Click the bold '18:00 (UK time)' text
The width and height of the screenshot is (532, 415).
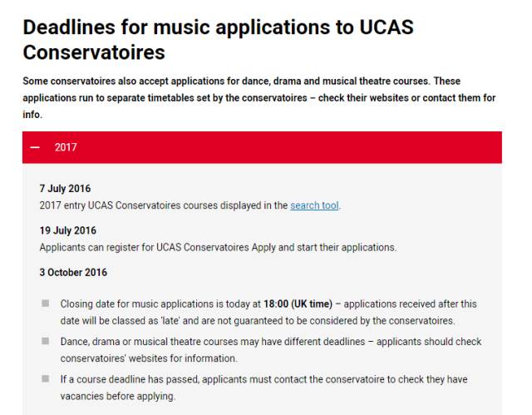pos(298,304)
